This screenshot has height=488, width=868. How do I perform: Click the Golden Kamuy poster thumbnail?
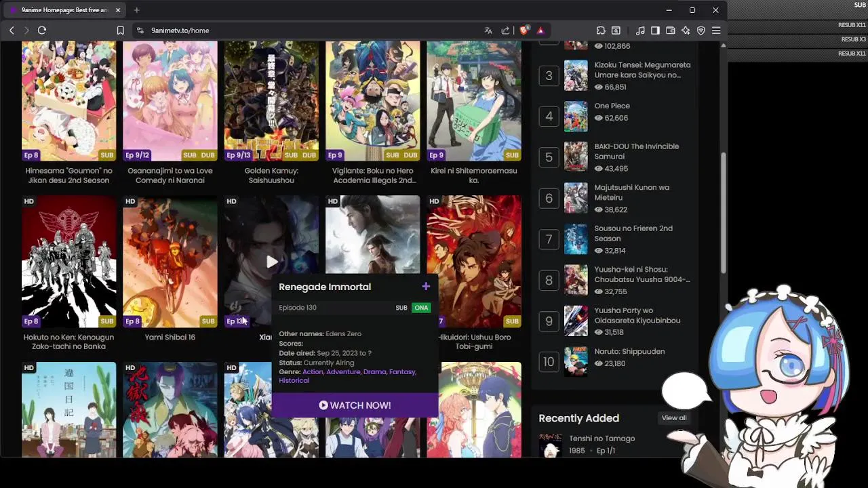point(271,100)
